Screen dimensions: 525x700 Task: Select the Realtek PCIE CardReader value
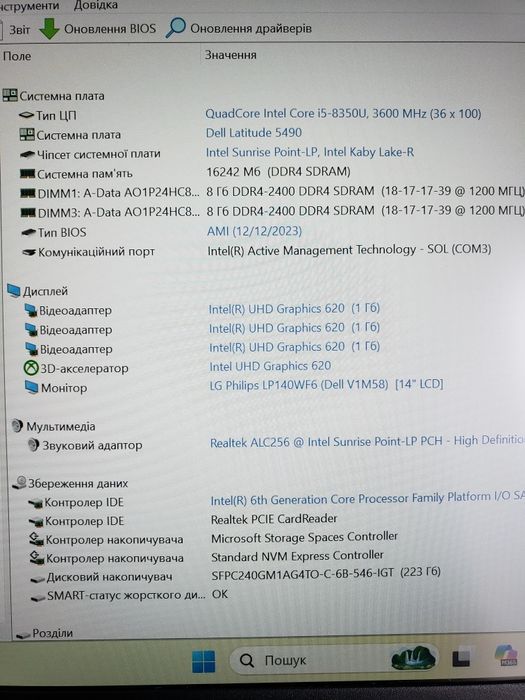click(x=274, y=519)
